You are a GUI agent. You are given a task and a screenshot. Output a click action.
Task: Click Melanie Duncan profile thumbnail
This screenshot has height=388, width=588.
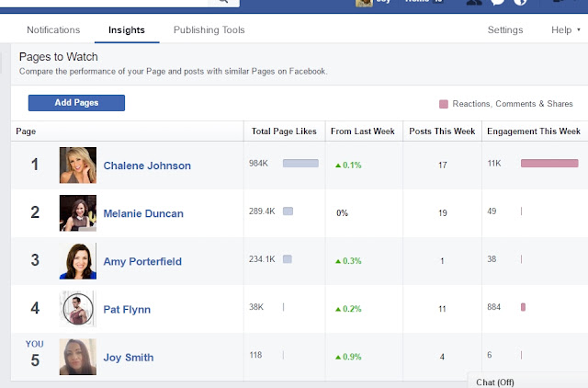pyautogui.click(x=77, y=212)
